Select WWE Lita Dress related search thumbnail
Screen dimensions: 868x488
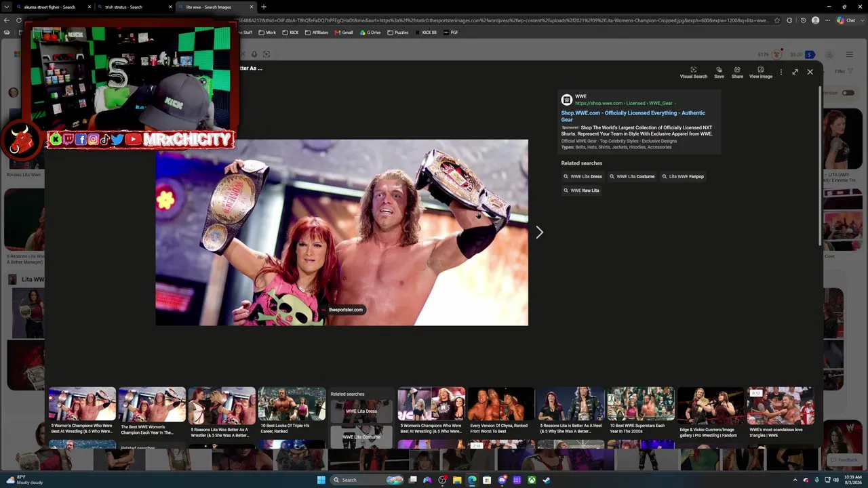[361, 411]
